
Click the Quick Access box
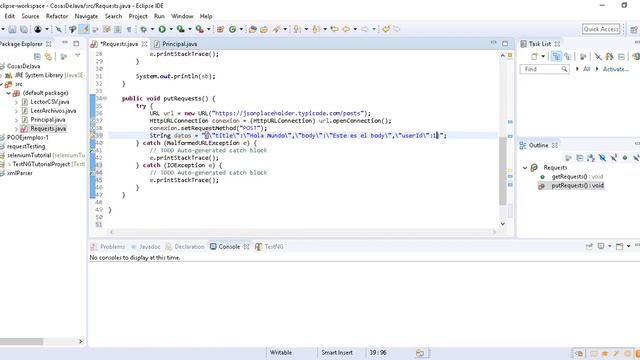[x=601, y=29]
